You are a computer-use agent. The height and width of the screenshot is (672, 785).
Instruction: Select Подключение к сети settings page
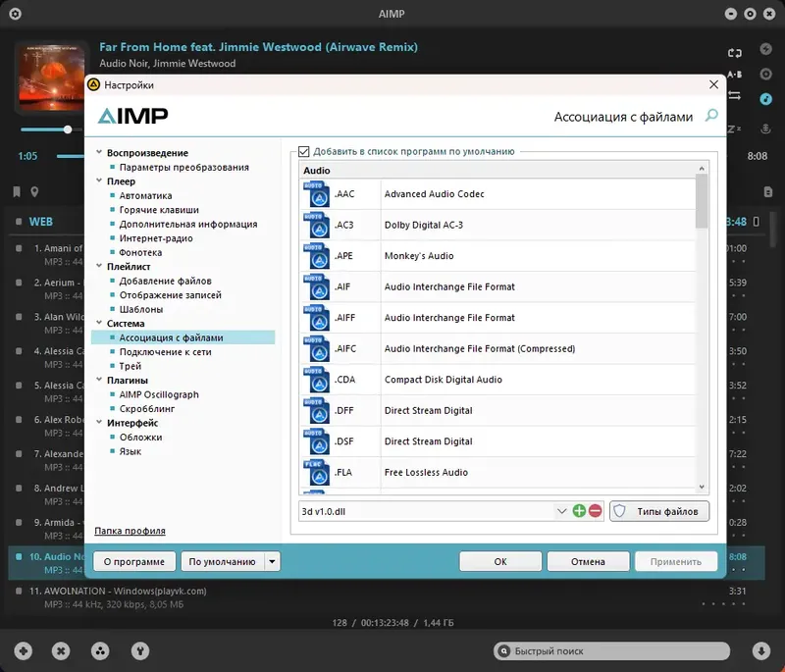[165, 352]
